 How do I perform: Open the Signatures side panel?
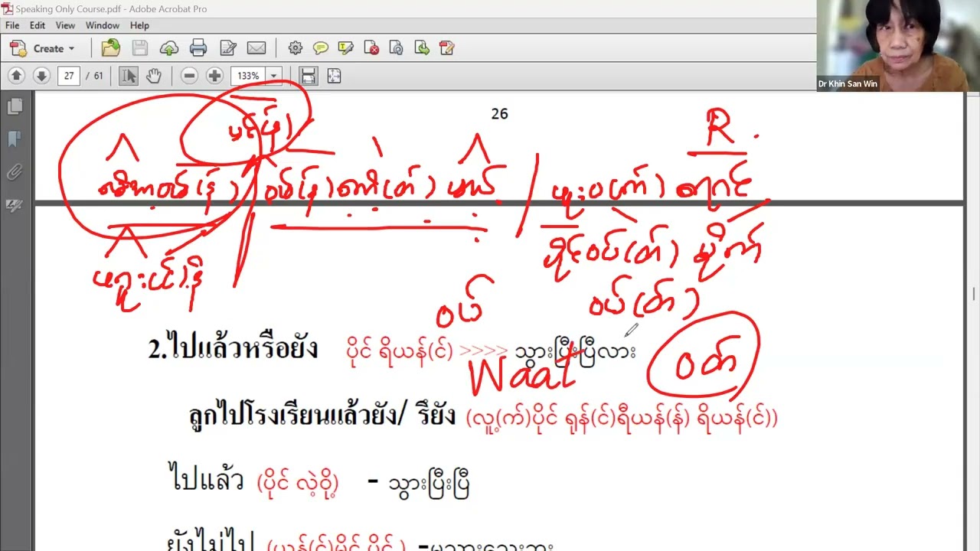pos(15,205)
